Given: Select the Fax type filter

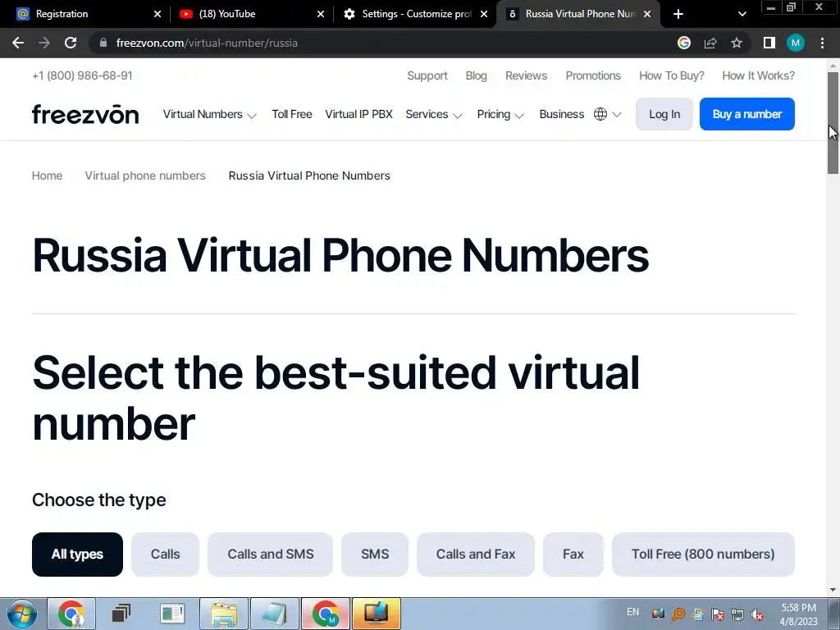Looking at the screenshot, I should [x=573, y=555].
